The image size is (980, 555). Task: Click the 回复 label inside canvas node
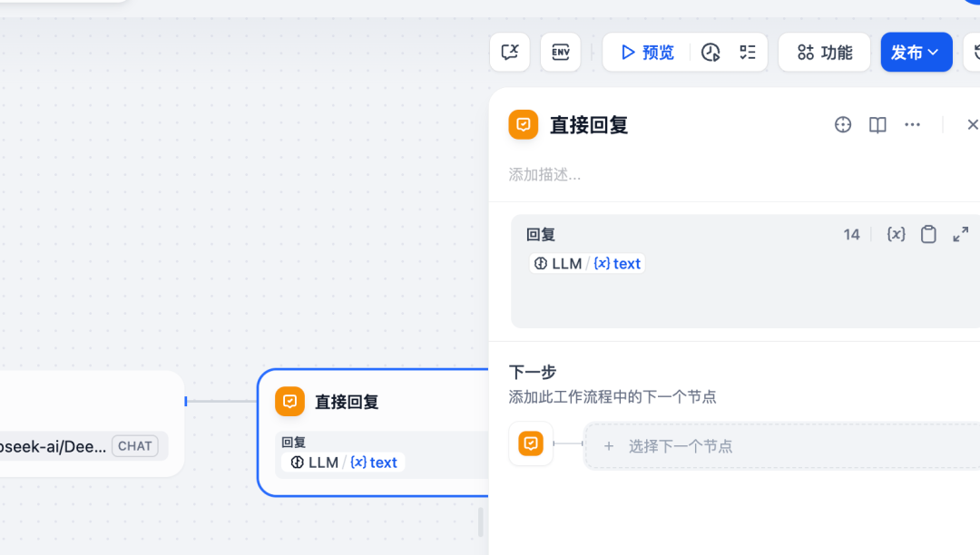click(293, 442)
